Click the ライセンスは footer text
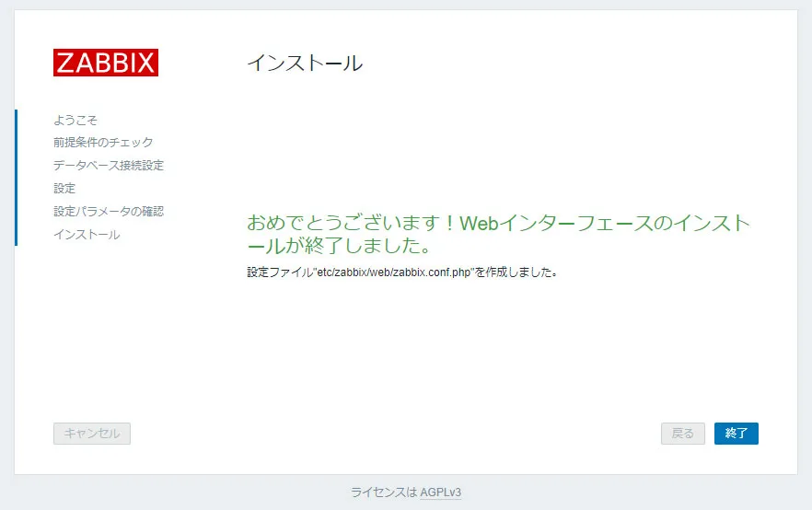 [x=384, y=493]
